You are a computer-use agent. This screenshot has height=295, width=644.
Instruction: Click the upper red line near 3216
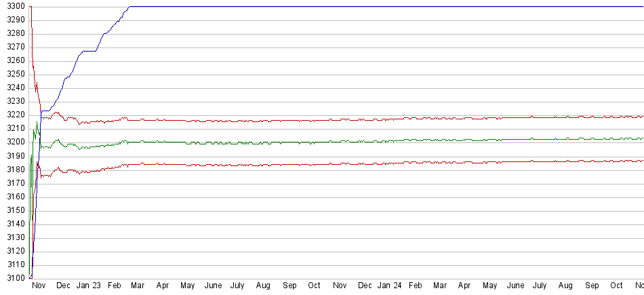click(271, 121)
